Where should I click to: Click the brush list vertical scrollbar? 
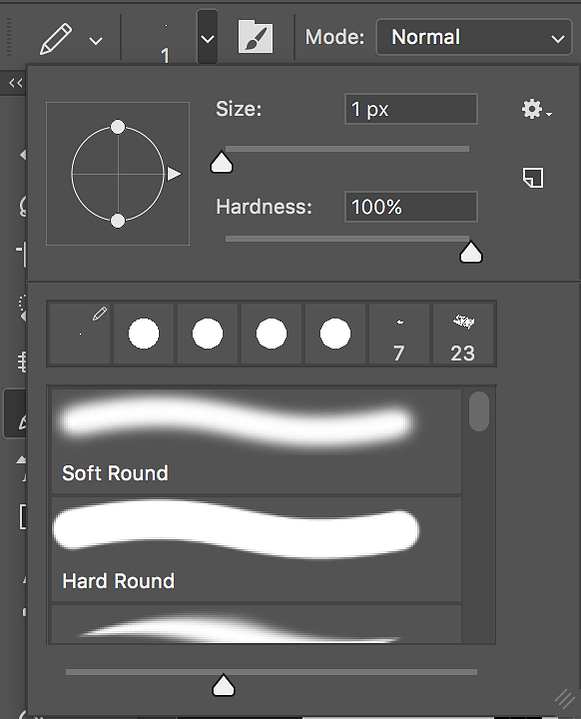pos(479,411)
